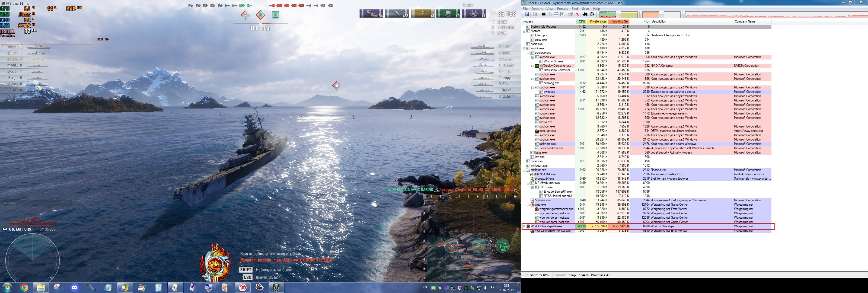
Task: Collapse the explorer.exe tree node
Action: point(524,170)
